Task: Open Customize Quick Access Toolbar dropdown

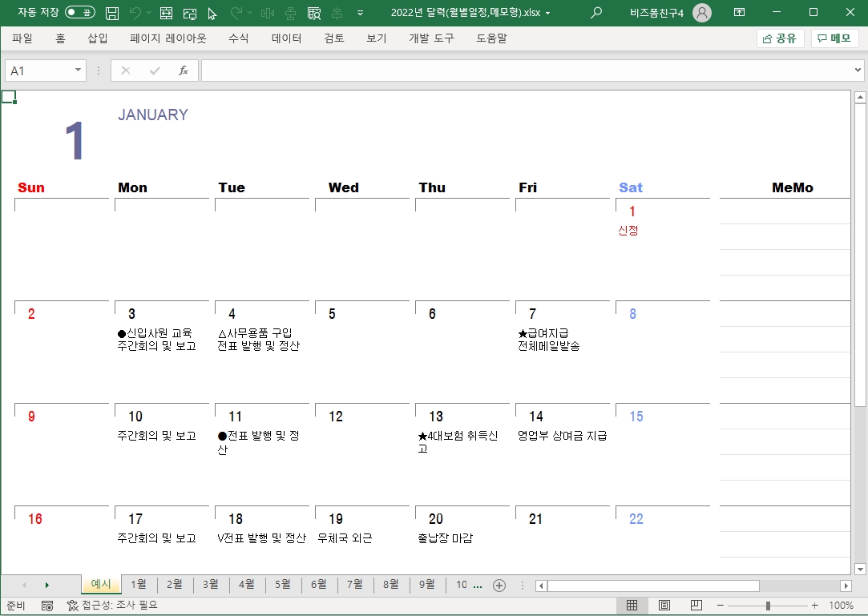Action: click(360, 13)
